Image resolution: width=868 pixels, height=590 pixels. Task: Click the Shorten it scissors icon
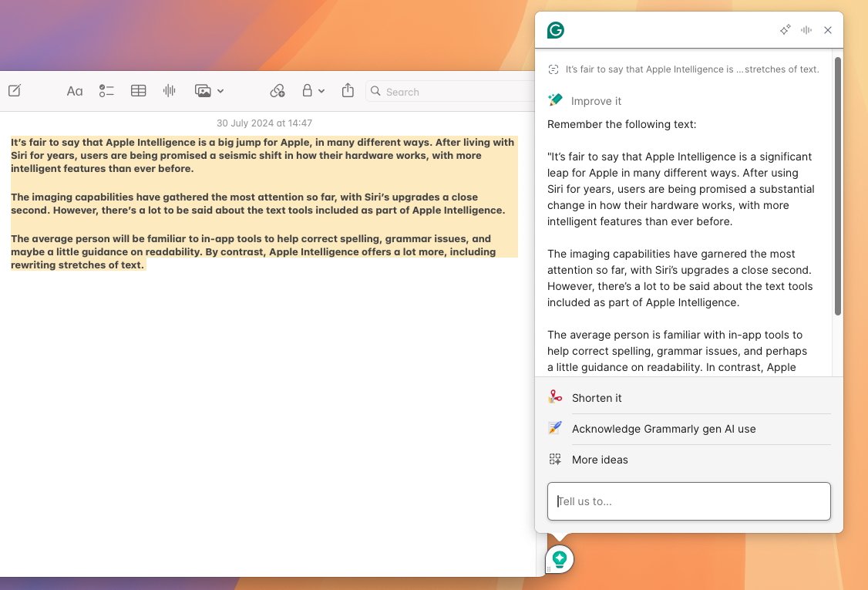click(x=555, y=396)
